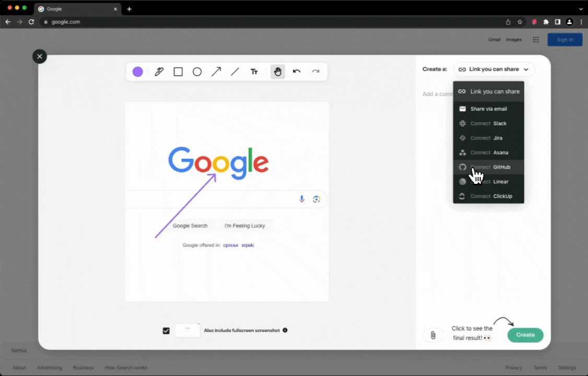Select the hand pan tool

pos(278,72)
